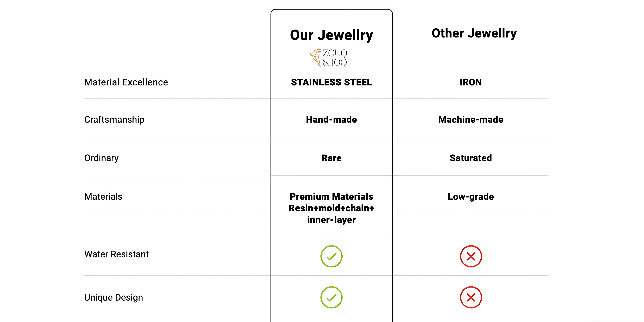
Task: Select the STAINLESS STEEL cell text
Action: [332, 82]
